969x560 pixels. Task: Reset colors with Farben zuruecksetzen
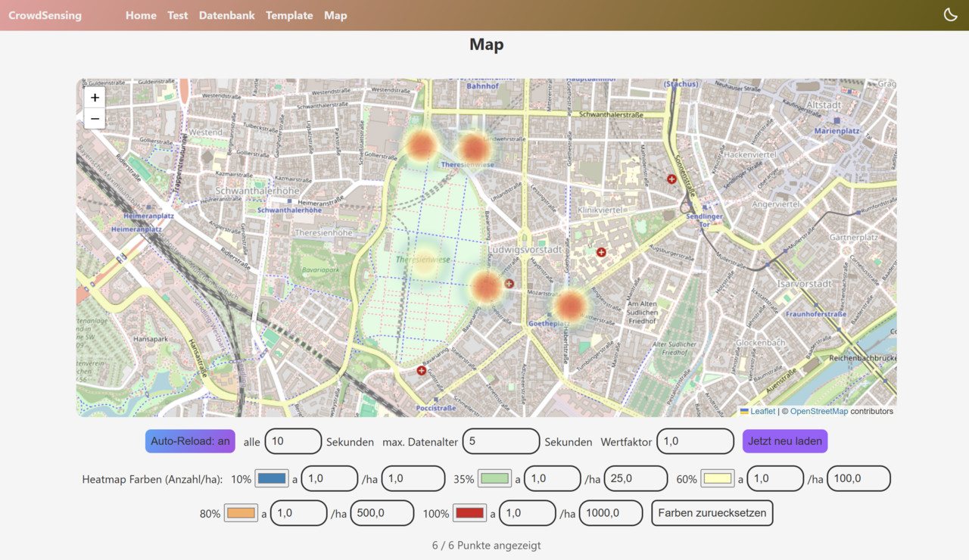[x=712, y=512]
